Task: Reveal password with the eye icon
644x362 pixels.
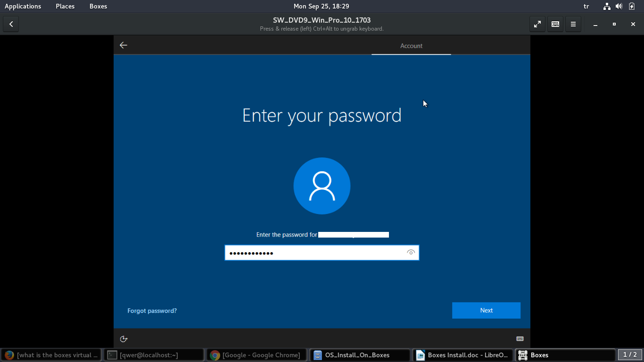Action: pyautogui.click(x=411, y=253)
